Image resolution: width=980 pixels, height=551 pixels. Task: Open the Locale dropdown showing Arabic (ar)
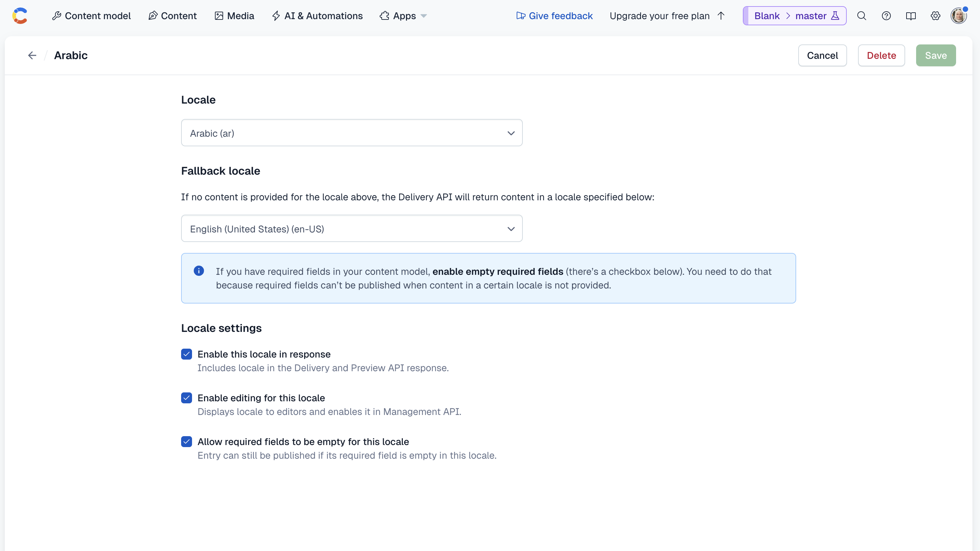click(x=352, y=133)
